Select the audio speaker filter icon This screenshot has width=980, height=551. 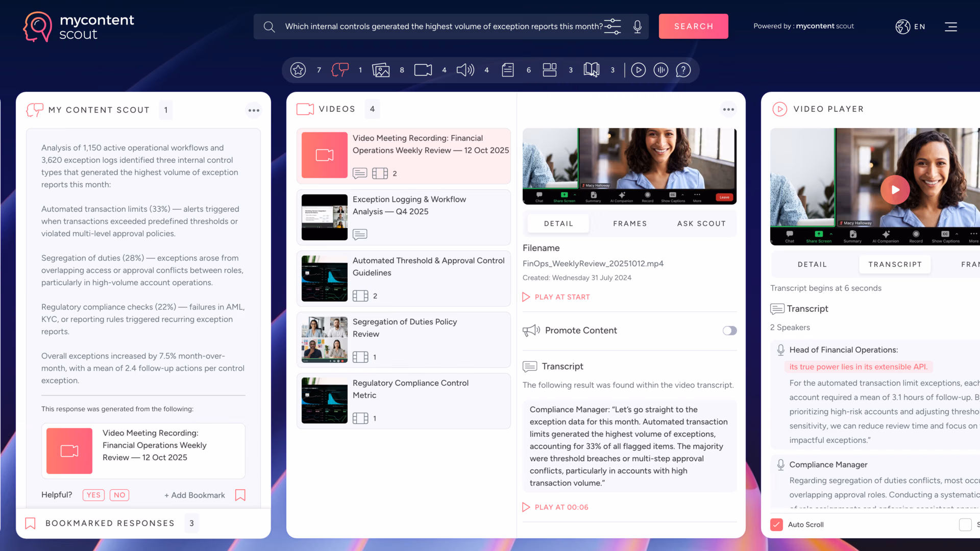coord(465,70)
